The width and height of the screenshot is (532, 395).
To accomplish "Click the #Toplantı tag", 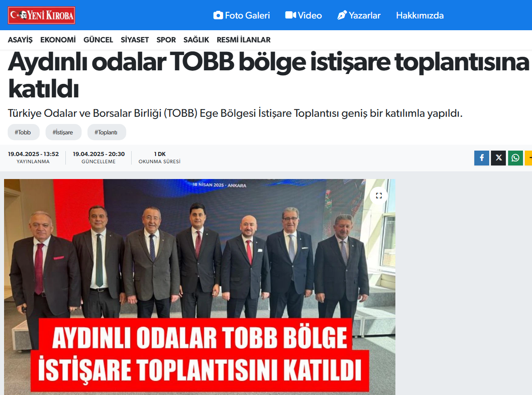I will click(x=106, y=132).
